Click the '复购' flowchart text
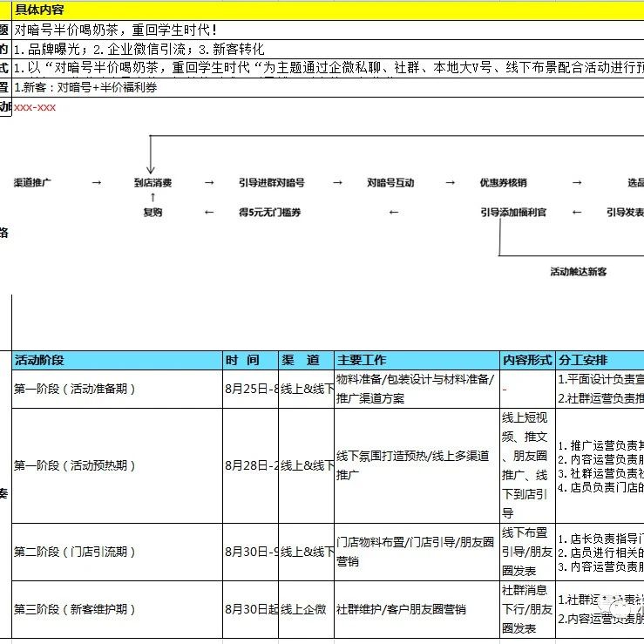The height and width of the screenshot is (644, 644). point(153,213)
